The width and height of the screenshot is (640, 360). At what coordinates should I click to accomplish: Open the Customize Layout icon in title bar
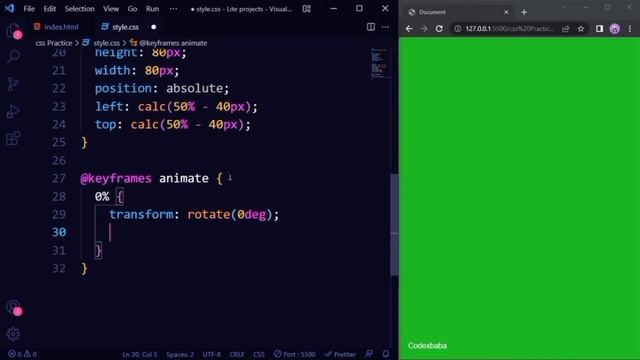(307, 9)
